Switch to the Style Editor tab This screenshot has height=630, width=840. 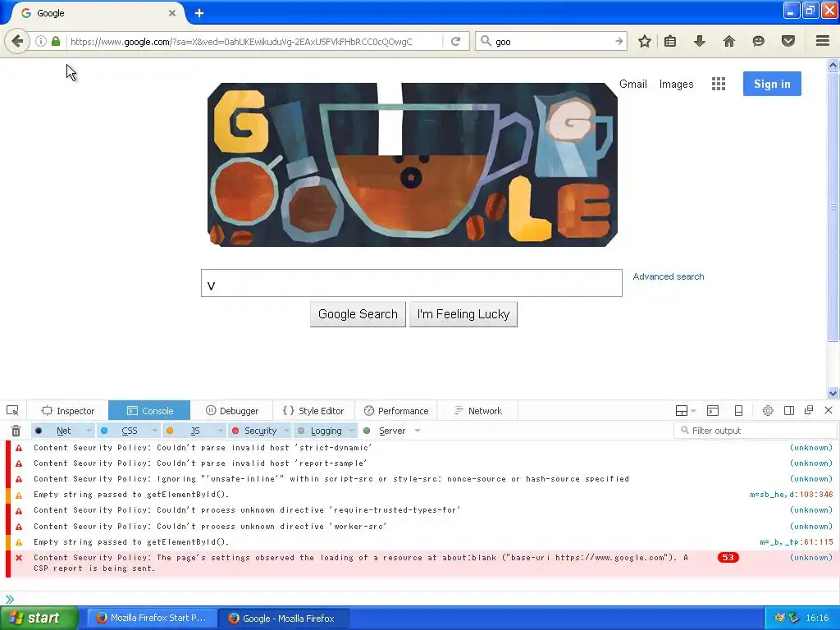[x=313, y=411]
